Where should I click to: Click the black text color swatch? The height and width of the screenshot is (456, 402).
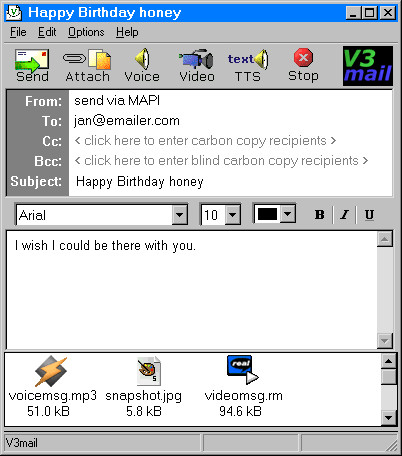(267, 214)
